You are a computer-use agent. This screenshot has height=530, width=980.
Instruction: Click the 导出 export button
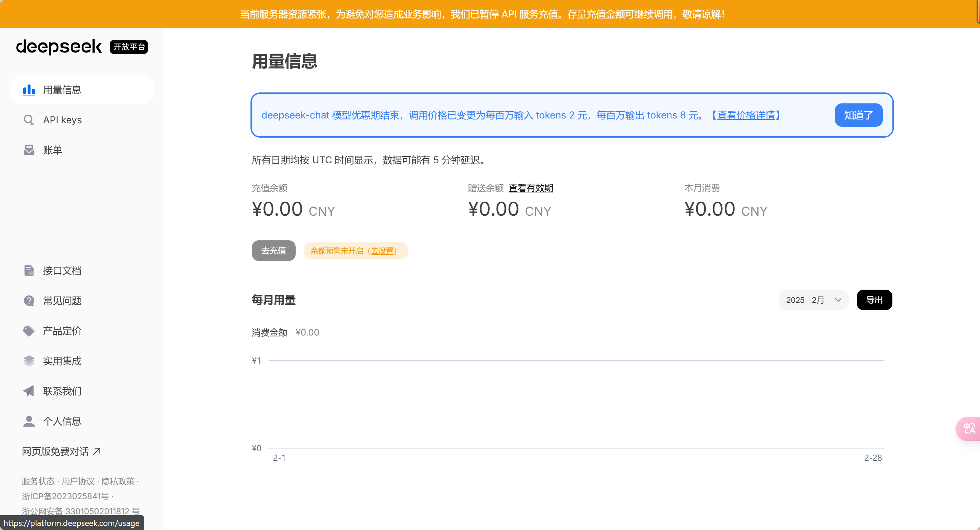click(874, 300)
